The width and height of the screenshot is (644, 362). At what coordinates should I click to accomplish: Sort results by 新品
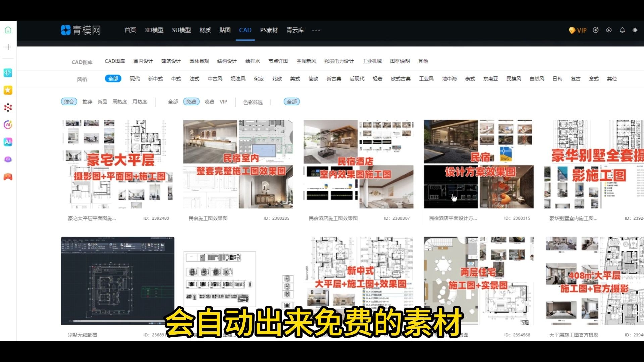(102, 102)
